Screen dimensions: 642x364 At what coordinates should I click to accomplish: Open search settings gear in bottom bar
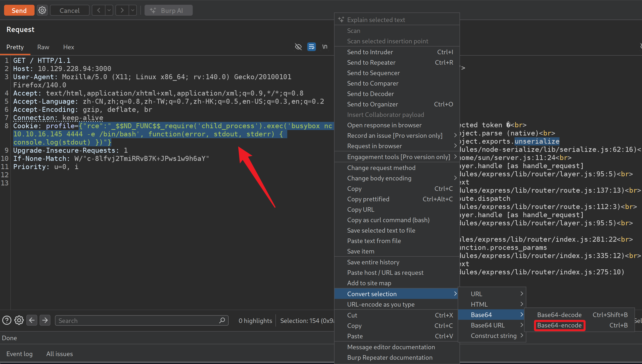coord(19,320)
